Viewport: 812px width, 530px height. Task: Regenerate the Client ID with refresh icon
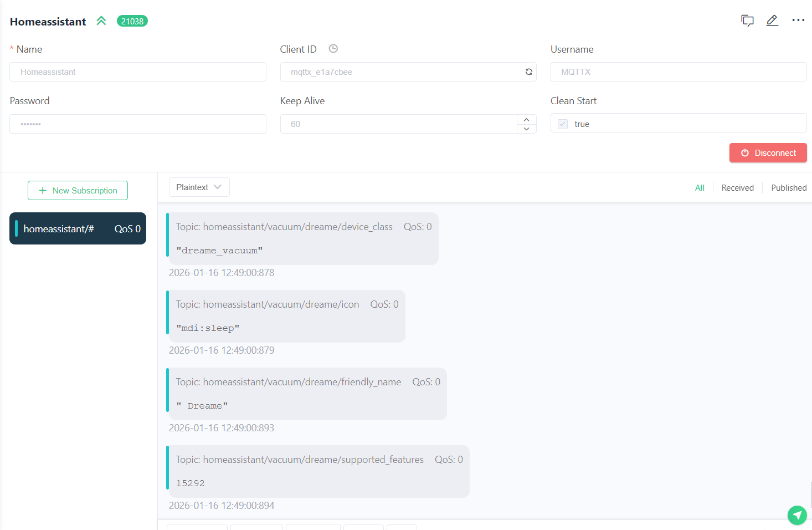(x=528, y=72)
